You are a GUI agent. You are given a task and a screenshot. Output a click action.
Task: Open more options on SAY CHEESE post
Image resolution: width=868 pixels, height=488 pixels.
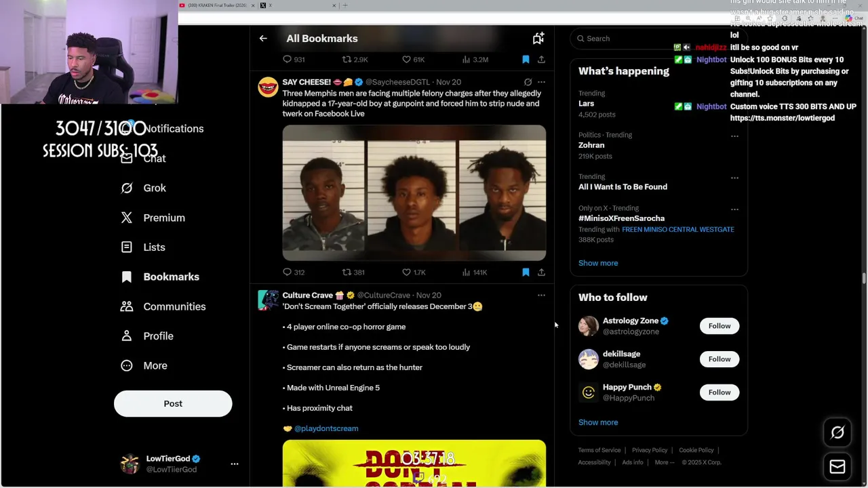coord(541,82)
